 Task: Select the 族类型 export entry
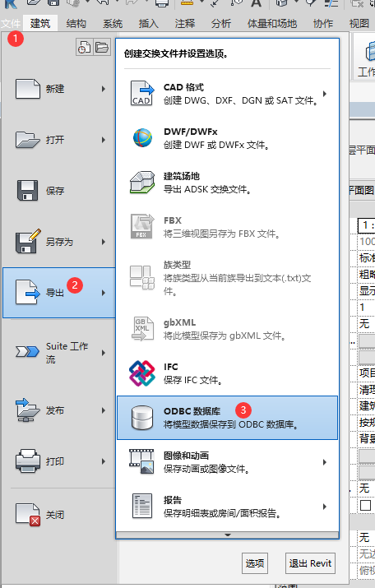[227, 278]
